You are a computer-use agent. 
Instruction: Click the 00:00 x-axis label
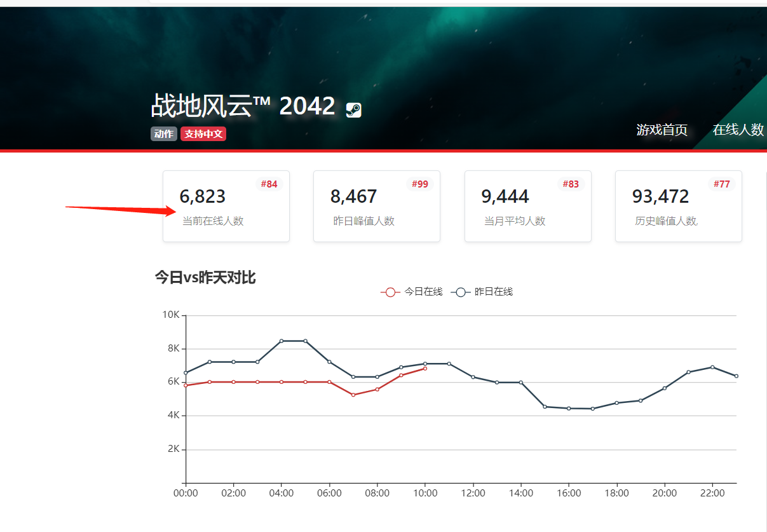coord(186,493)
